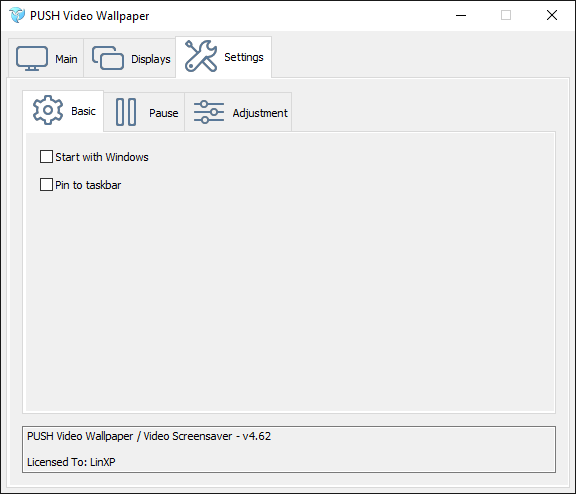Select the Basic sub-tab label
Image resolution: width=576 pixels, height=494 pixels.
pos(83,111)
